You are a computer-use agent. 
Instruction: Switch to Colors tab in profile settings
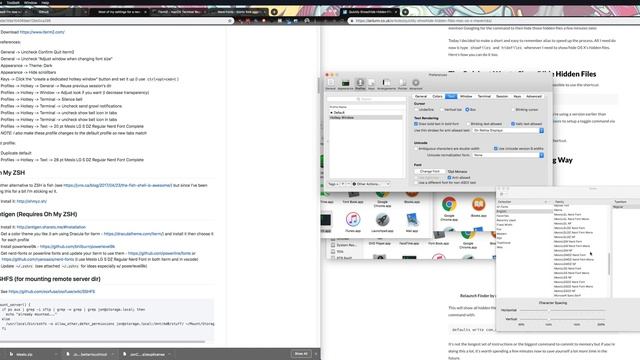(437, 96)
